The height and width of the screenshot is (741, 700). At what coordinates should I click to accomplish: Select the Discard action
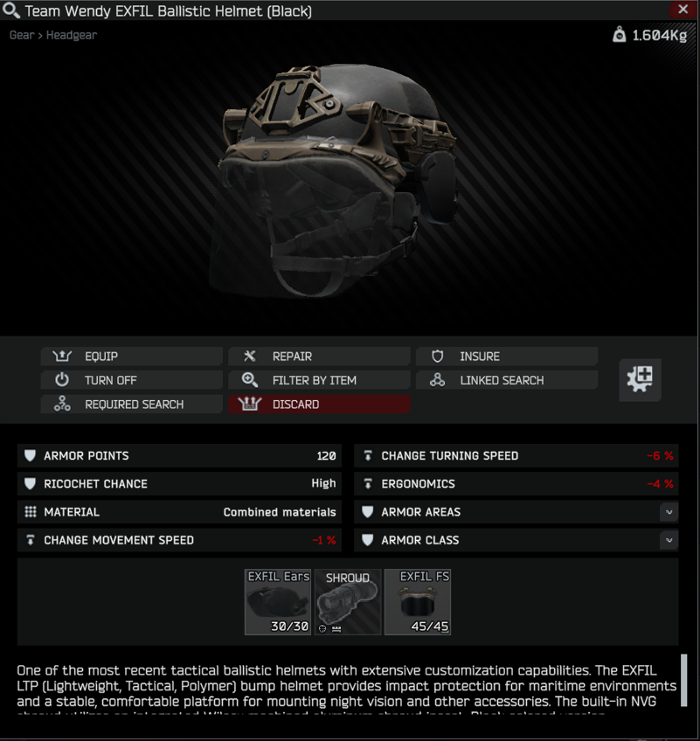tap(319, 405)
